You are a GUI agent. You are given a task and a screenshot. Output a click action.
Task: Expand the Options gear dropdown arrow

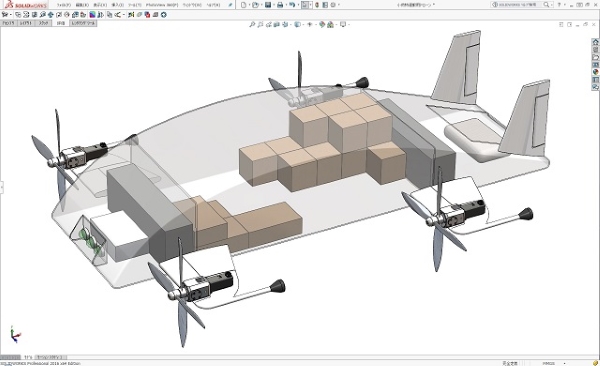point(339,5)
